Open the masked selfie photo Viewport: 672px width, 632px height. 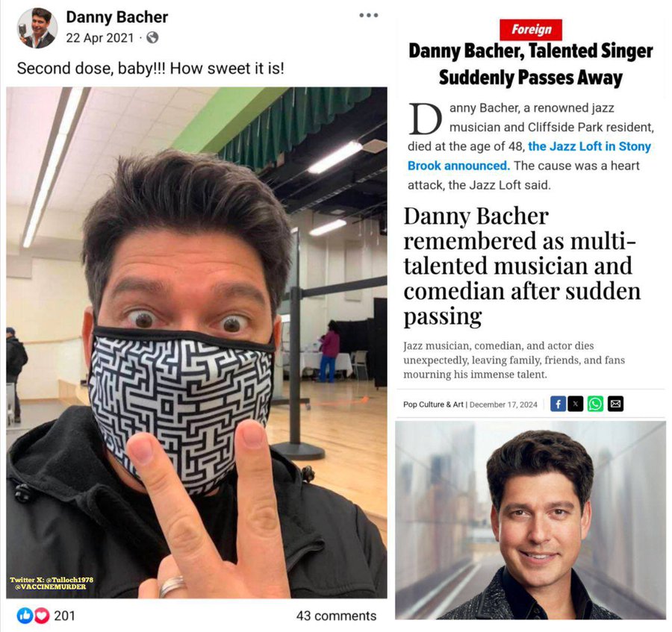tap(196, 342)
